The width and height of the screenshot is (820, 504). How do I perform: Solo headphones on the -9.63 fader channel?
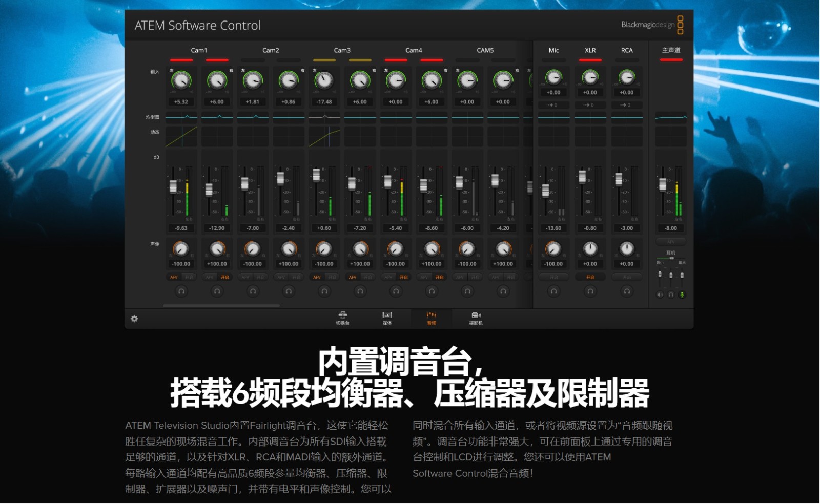(181, 291)
